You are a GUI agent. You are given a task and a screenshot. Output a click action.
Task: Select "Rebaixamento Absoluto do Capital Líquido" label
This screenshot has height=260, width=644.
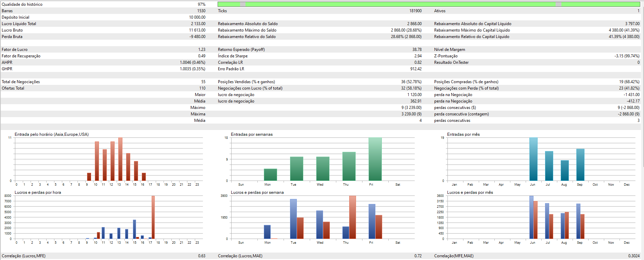473,24
